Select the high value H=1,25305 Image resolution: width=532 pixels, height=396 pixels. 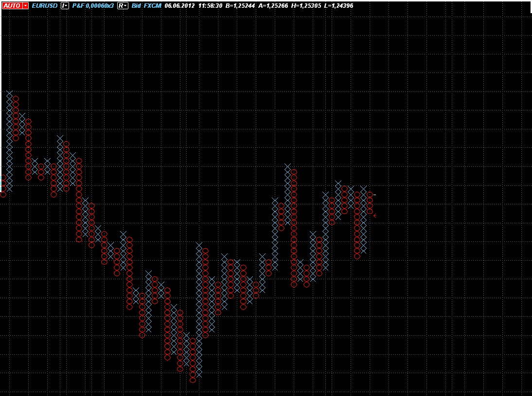pos(306,6)
